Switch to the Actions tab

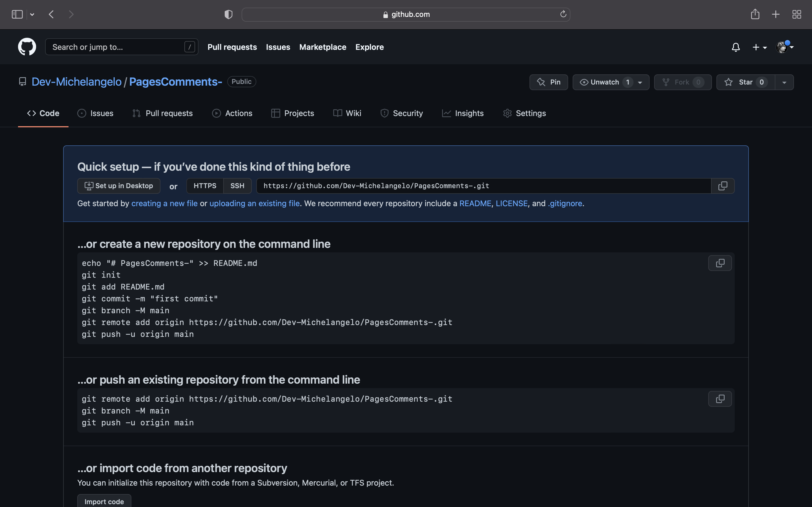point(232,113)
